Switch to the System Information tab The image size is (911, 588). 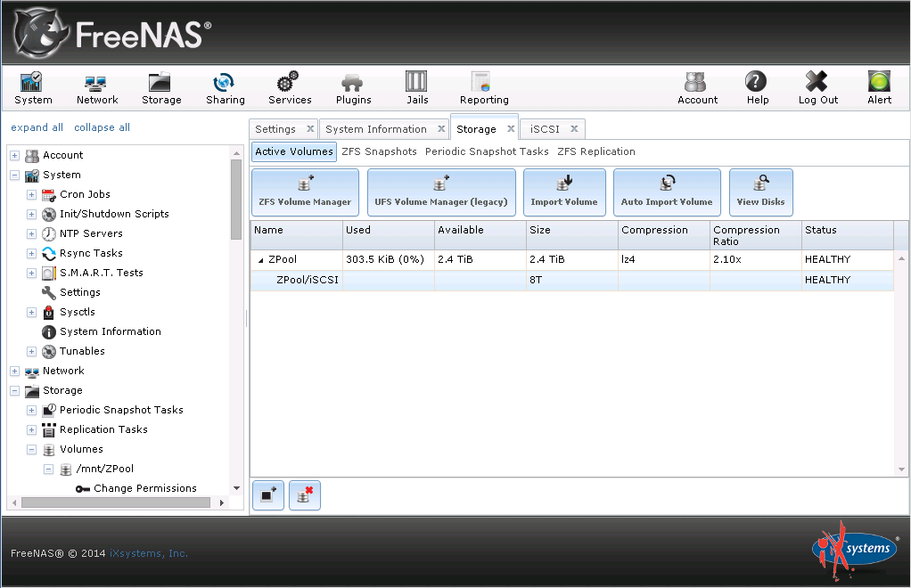point(375,129)
